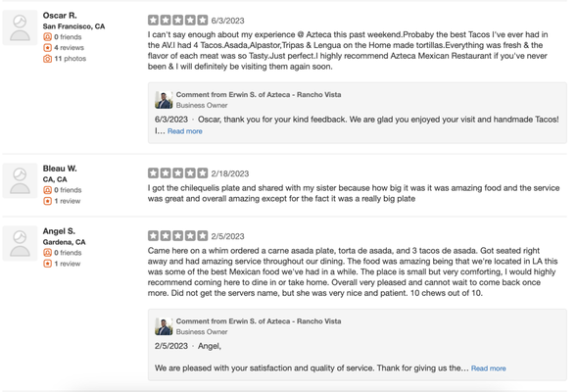The width and height of the screenshot is (577, 392).
Task: Click the review icon under Angel S.
Action: point(47,264)
